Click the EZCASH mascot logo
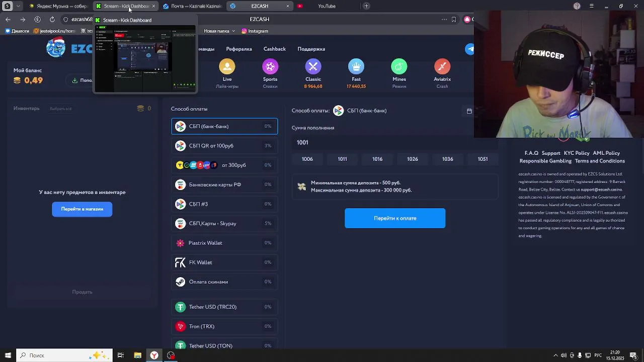 tap(56, 48)
